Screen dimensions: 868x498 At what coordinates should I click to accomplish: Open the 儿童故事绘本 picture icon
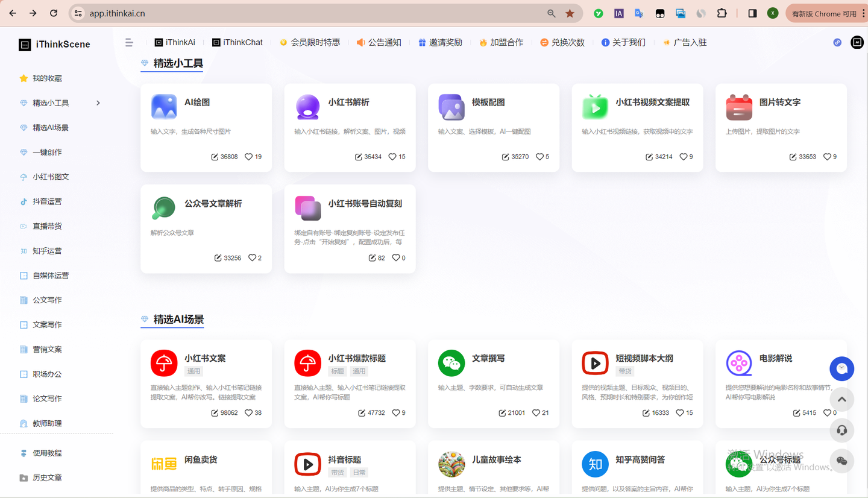[451, 464]
